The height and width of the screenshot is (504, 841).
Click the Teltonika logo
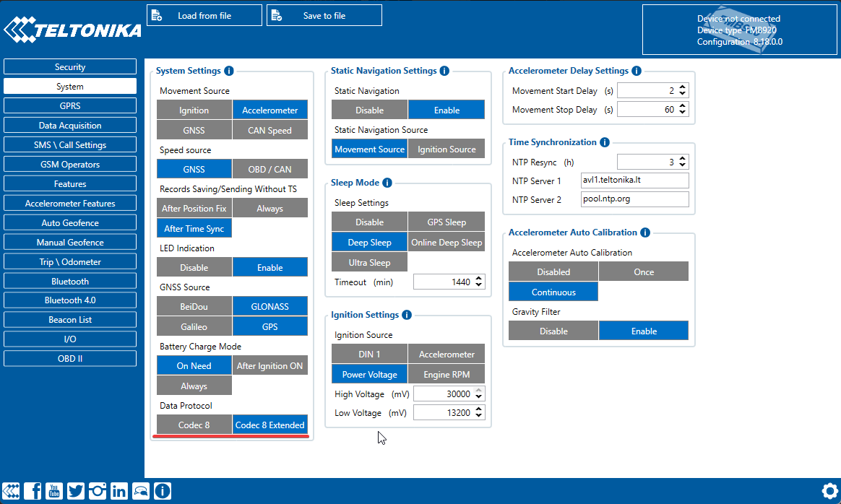[72, 30]
